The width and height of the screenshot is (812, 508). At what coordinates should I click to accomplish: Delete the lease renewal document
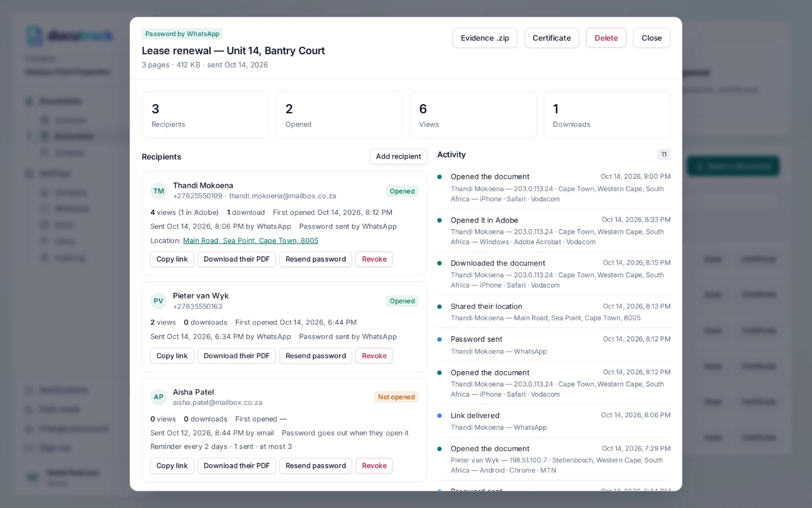[606, 38]
